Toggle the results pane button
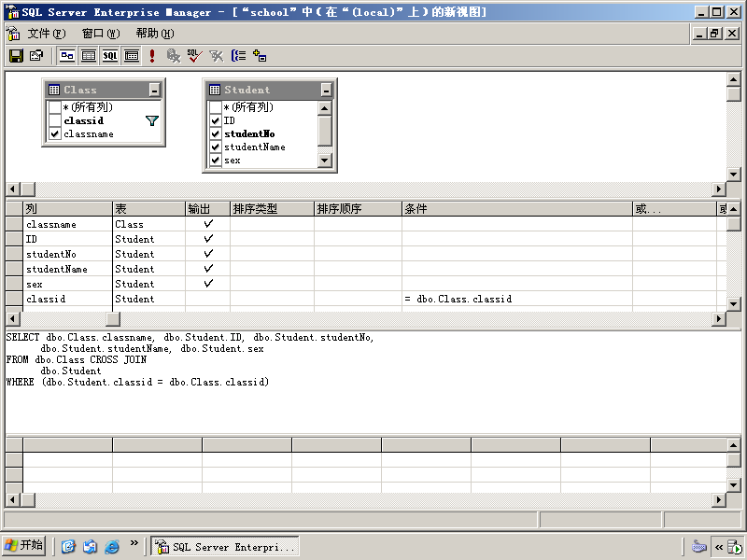747x560 pixels. coord(132,56)
